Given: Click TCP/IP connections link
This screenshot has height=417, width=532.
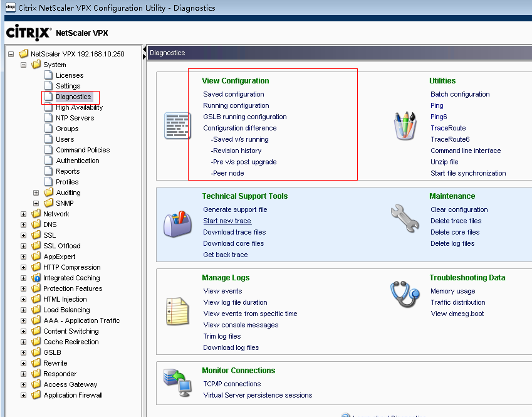Looking at the screenshot, I should tap(232, 384).
